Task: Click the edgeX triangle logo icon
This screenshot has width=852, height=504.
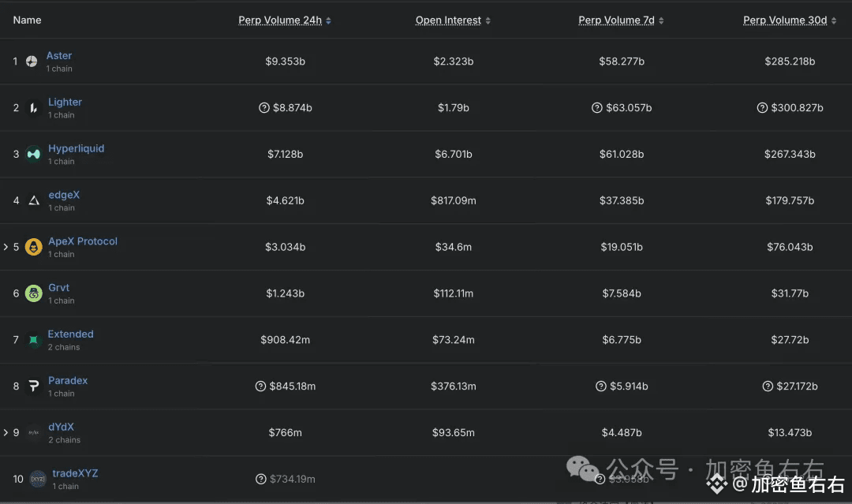Action: tap(33, 201)
